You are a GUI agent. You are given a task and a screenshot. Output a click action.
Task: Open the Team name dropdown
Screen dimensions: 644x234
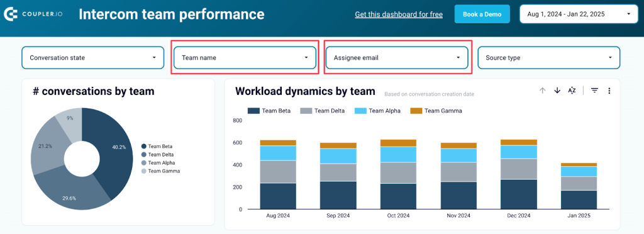click(x=245, y=58)
